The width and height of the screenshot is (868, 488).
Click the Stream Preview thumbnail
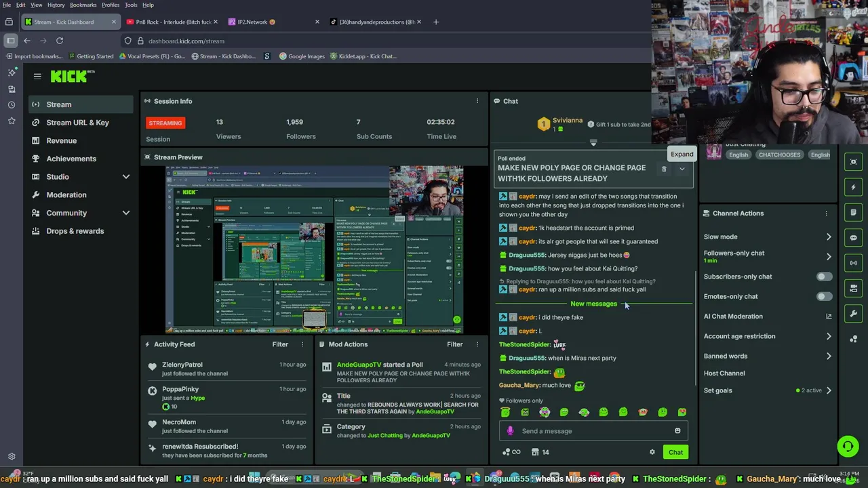click(314, 249)
